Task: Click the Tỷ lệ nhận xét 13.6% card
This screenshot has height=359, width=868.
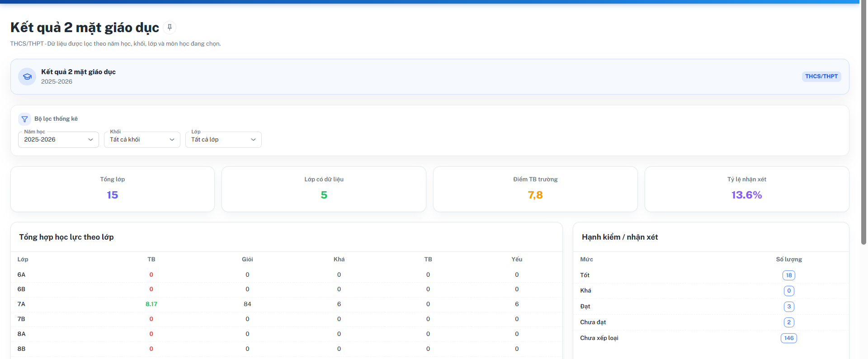Action: [747, 189]
